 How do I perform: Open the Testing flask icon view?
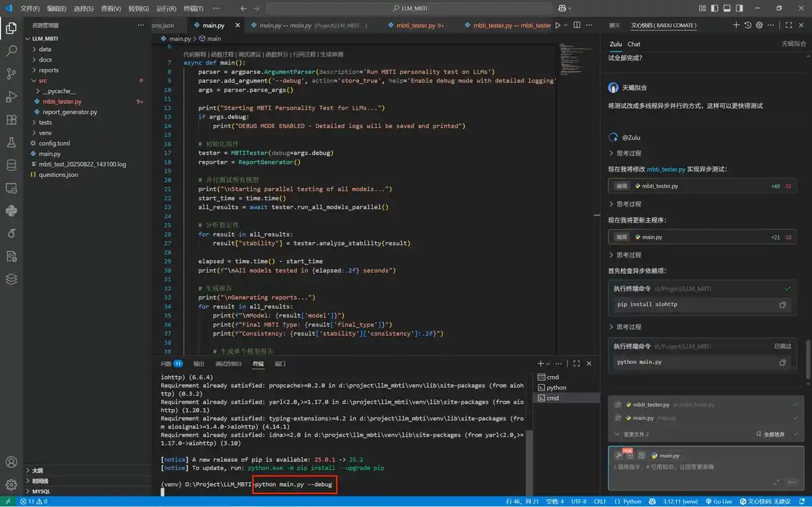[11, 142]
